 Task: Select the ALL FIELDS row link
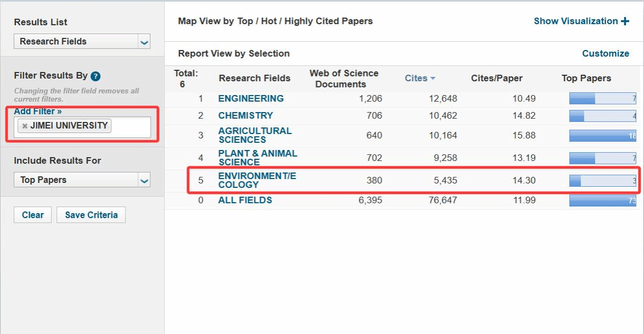click(x=245, y=200)
